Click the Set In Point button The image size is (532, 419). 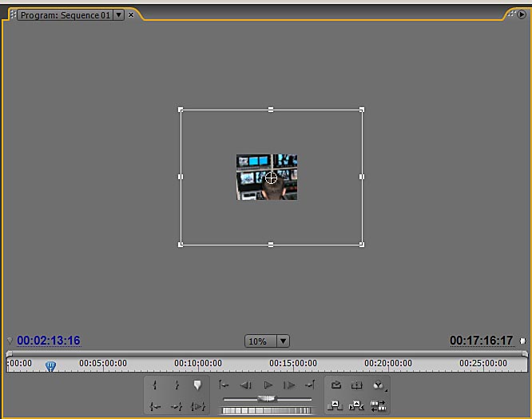pyautogui.click(x=155, y=385)
